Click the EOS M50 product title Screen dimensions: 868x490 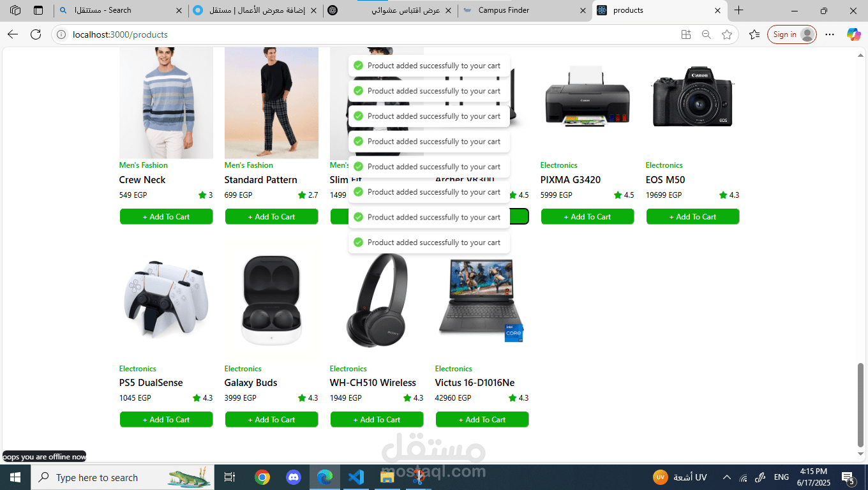(x=665, y=180)
